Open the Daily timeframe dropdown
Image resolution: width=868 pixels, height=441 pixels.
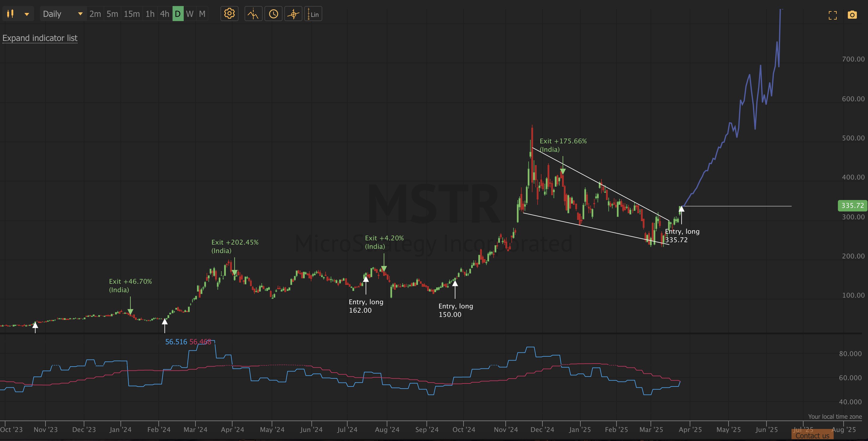(x=63, y=14)
